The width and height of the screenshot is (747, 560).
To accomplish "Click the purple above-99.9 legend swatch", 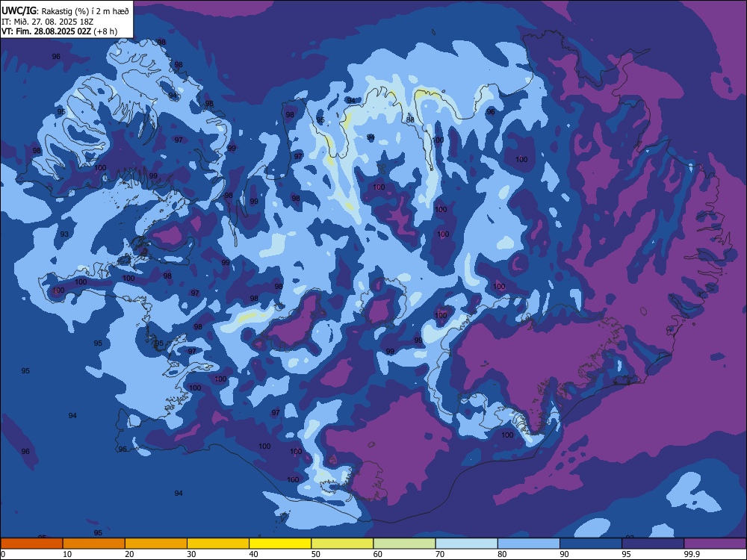I will tap(715, 544).
